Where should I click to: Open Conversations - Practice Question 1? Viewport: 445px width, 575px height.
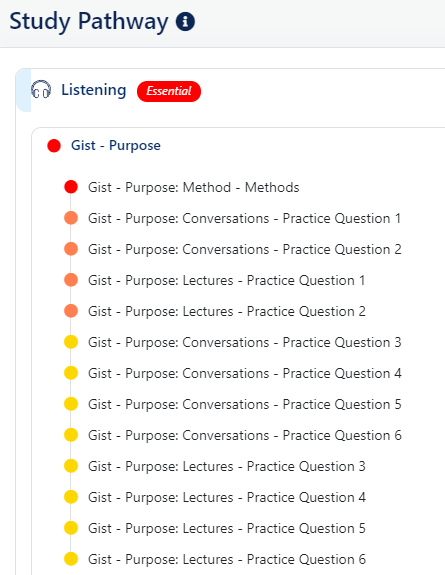(244, 218)
